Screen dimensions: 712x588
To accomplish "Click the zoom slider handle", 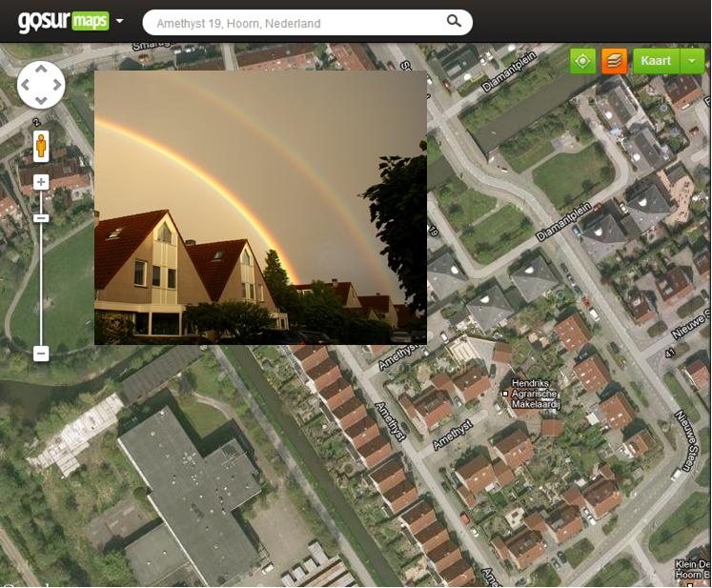I will [41, 218].
